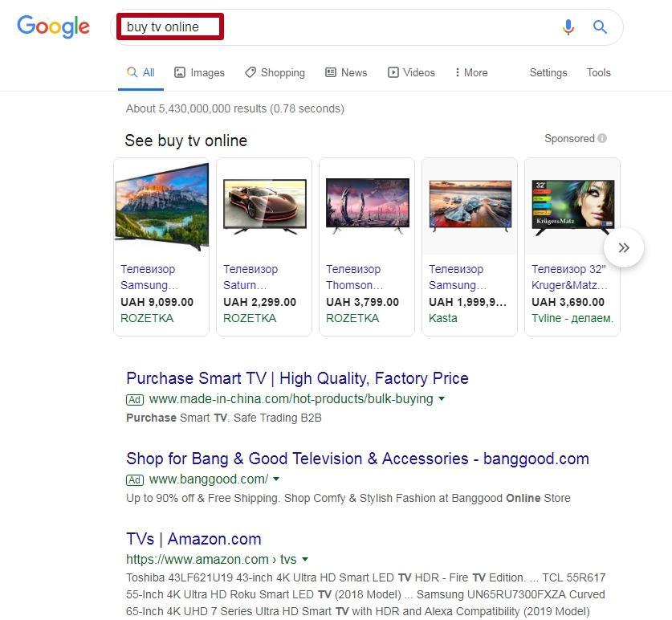Expand dropdown arrow after made-in-china.com URL
This screenshot has width=672, height=620.
coord(442,399)
